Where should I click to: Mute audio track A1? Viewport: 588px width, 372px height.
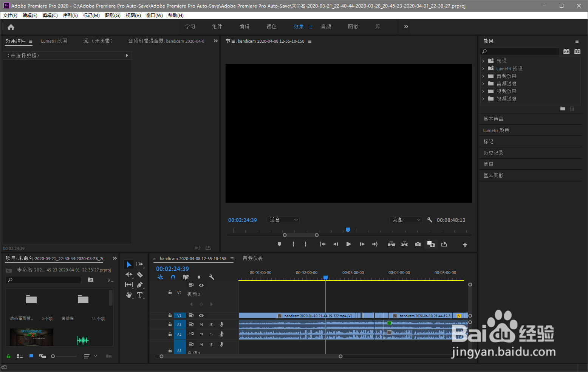tap(201, 324)
